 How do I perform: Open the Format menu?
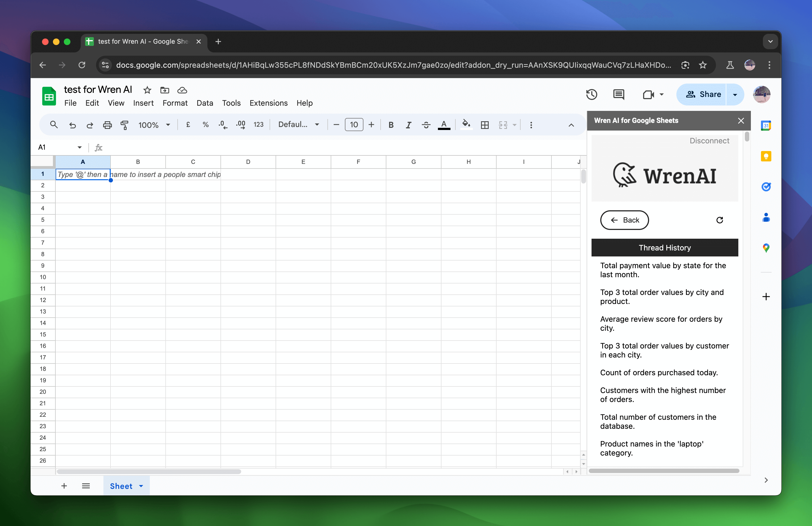tap(175, 103)
